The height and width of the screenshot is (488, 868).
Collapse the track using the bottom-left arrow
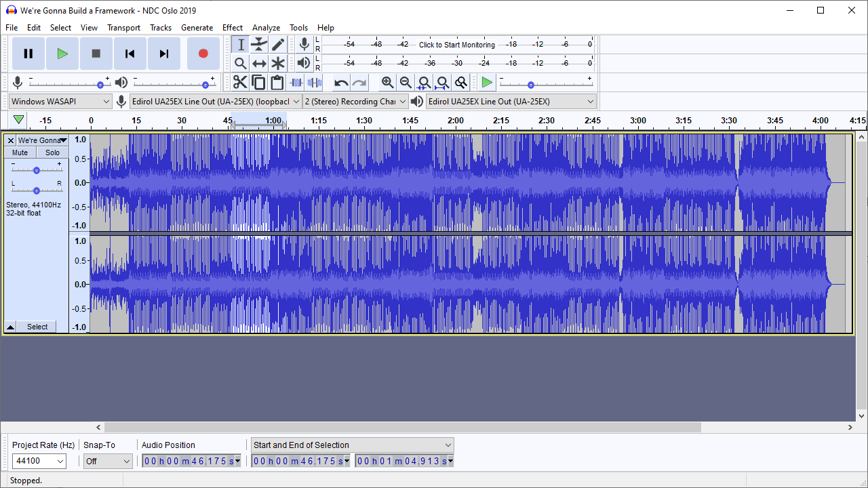(x=10, y=327)
